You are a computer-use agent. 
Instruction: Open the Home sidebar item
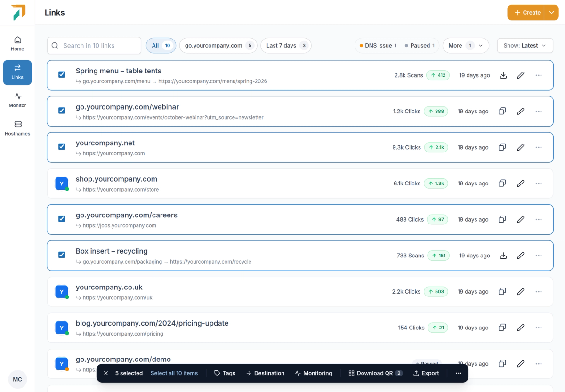(x=17, y=44)
